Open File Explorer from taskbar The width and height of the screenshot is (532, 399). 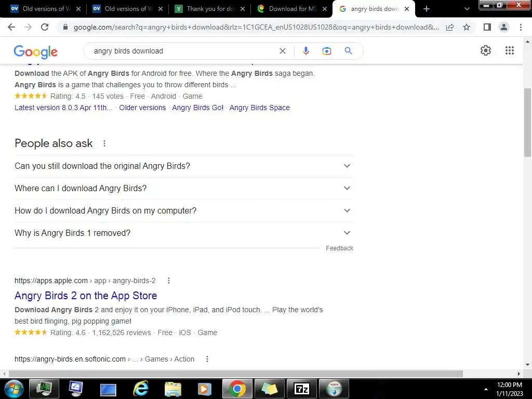pos(172,389)
